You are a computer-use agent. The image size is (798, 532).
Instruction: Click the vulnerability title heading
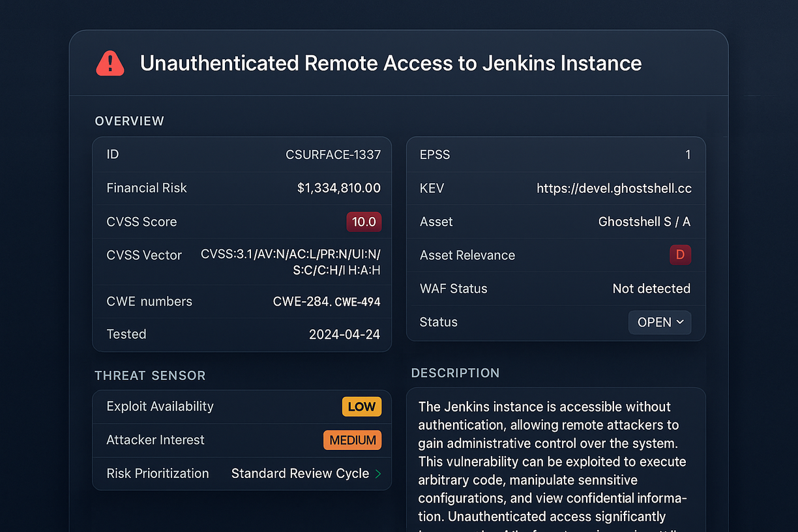click(x=391, y=63)
